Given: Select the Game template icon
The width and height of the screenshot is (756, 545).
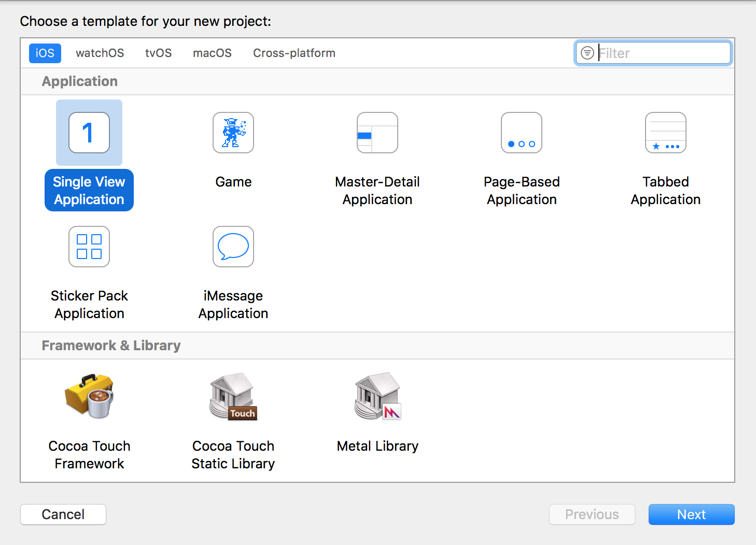Looking at the screenshot, I should point(233,133).
